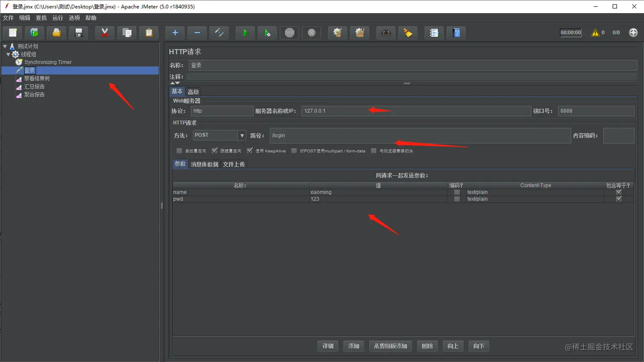Open the 编辑 menu
The image size is (644, 362).
tap(25, 18)
